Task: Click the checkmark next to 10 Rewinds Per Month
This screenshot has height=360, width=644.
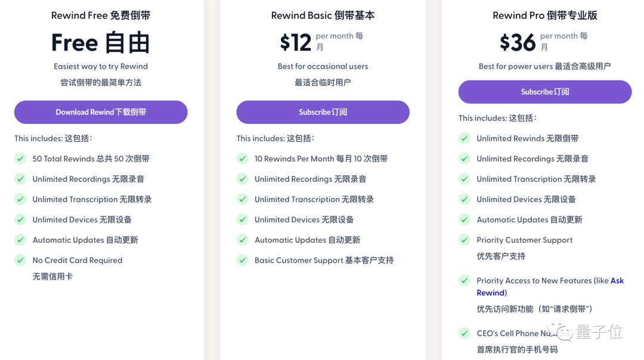Action: [x=242, y=159]
